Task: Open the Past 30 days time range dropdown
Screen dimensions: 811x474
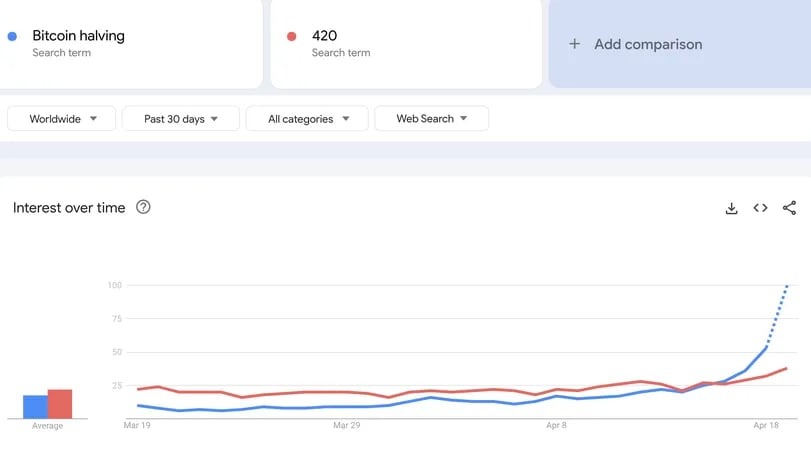Action: pyautogui.click(x=181, y=118)
